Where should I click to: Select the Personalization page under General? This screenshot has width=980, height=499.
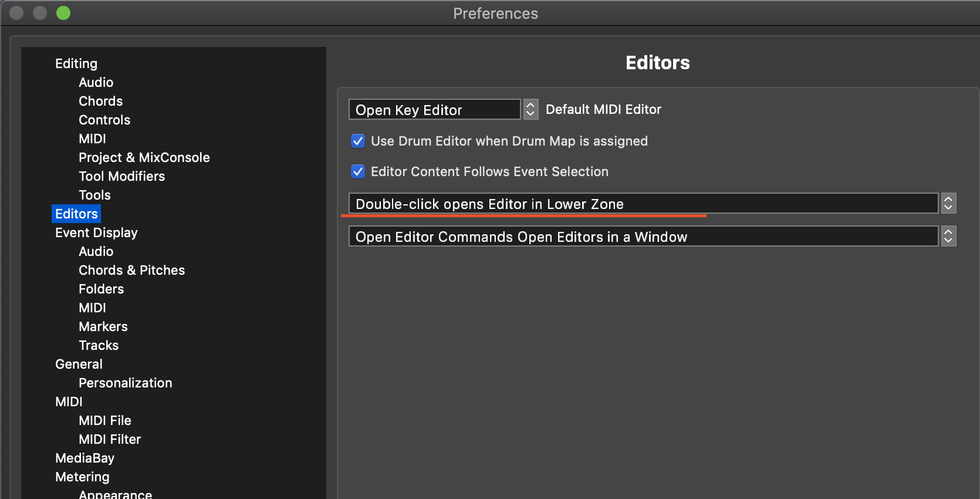[x=126, y=383]
